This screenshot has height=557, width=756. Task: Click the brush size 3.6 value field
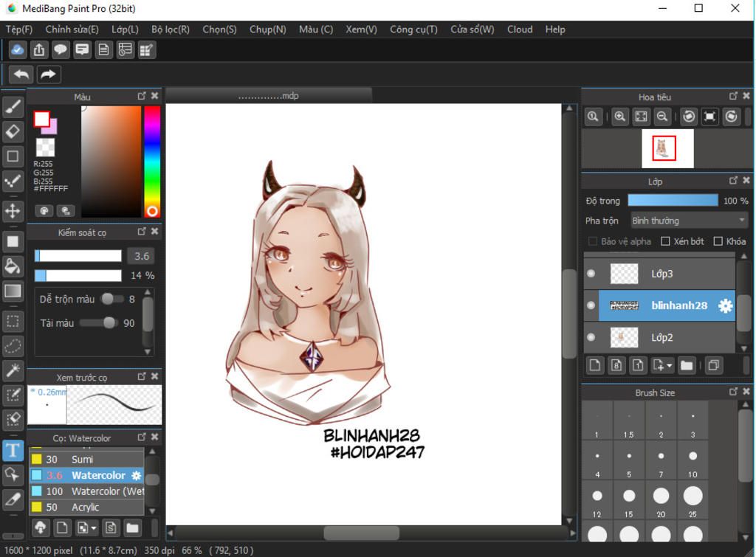[141, 256]
